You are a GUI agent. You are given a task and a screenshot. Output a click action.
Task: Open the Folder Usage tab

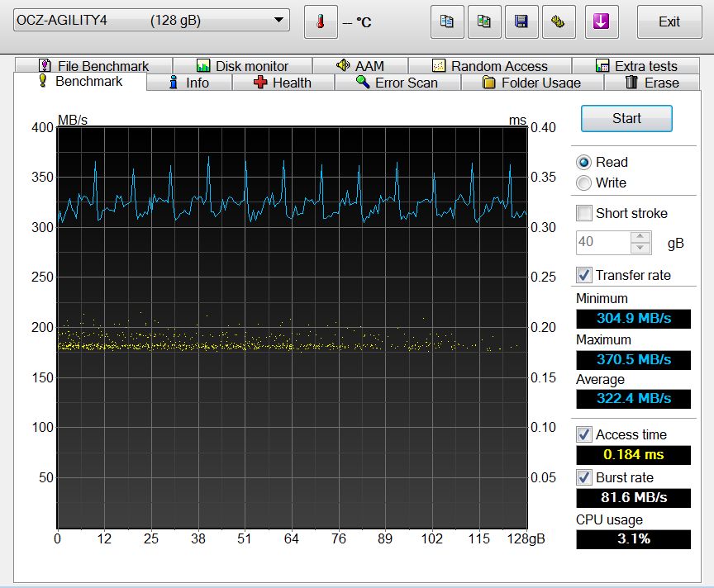tap(531, 83)
